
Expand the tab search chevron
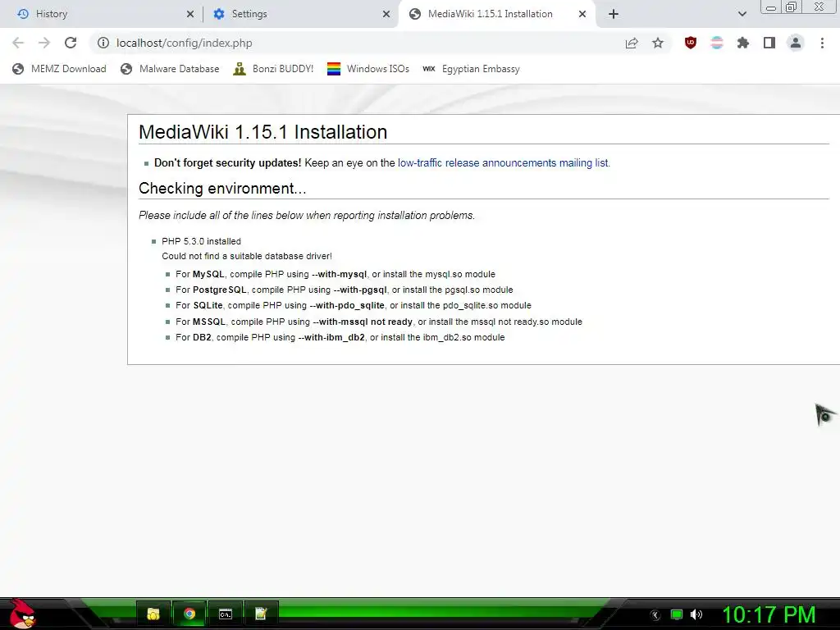point(742,14)
